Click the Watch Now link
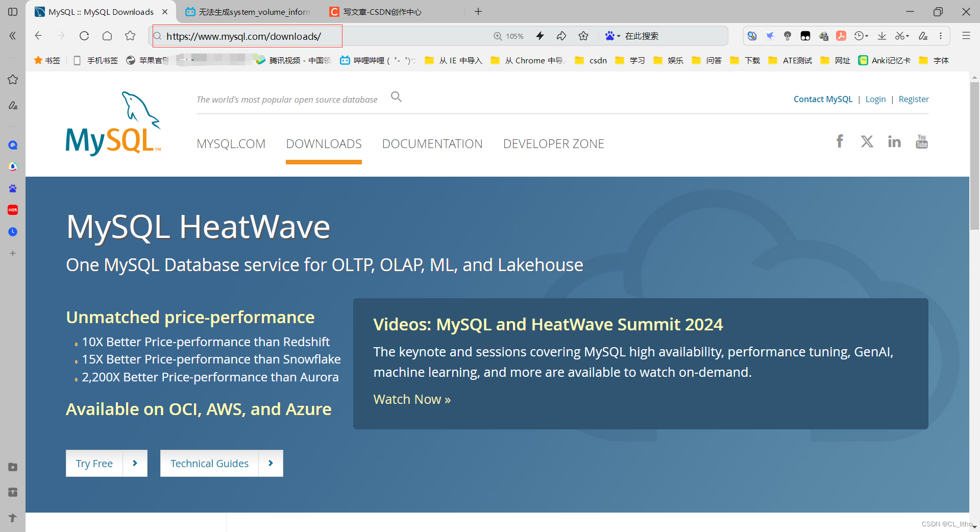The width and height of the screenshot is (980, 532). coord(412,399)
